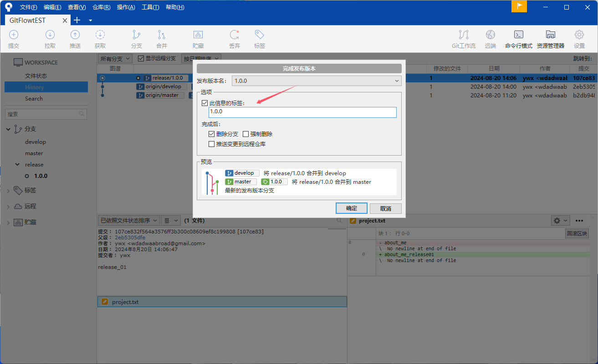598x364 pixels.
Task: Click the tag name input field
Action: 302,112
